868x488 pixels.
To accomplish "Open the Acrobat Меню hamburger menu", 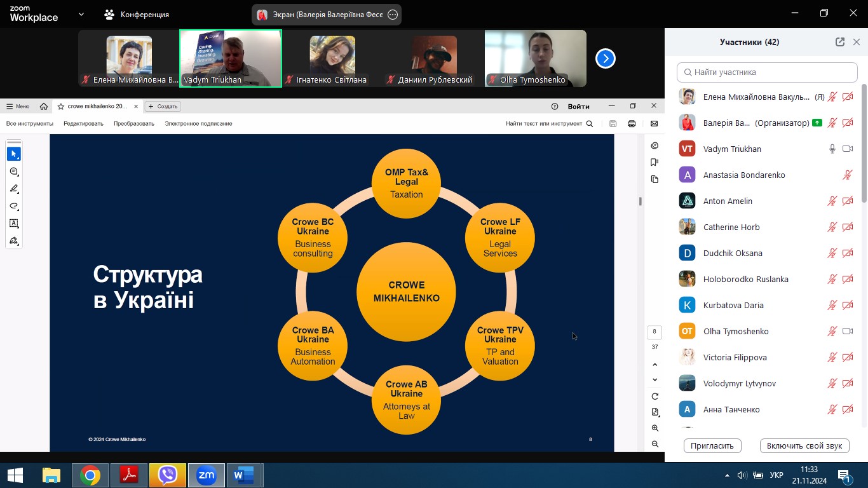I will [x=18, y=106].
